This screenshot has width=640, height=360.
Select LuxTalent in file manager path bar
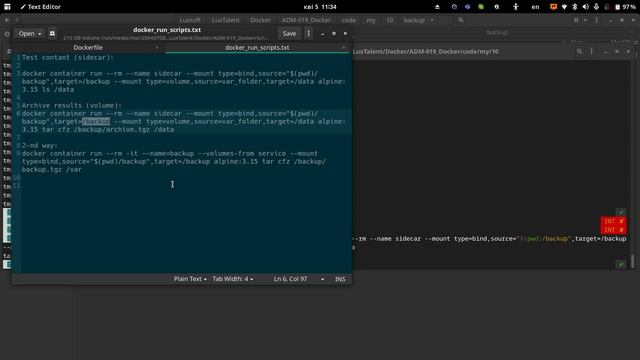tap(225, 20)
